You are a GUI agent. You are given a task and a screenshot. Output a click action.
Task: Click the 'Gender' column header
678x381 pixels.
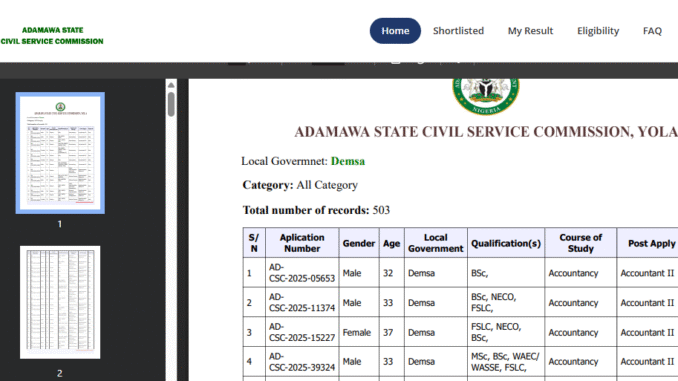coord(359,243)
